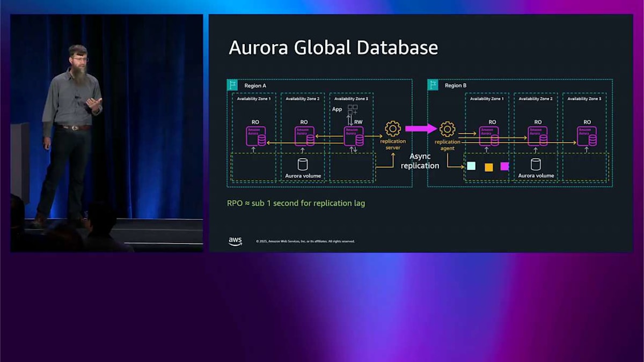This screenshot has height=362, width=644.
Task: Click the App grid icon in Region A
Action: 353,109
